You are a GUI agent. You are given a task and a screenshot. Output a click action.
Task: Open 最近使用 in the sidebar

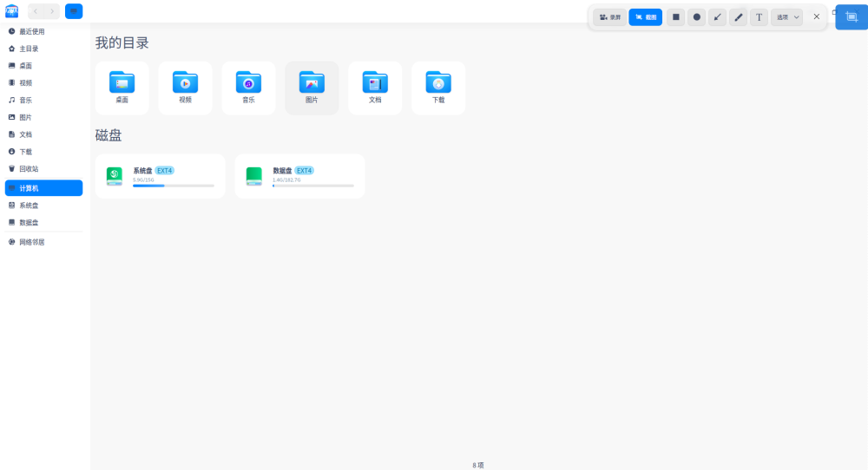(x=32, y=31)
